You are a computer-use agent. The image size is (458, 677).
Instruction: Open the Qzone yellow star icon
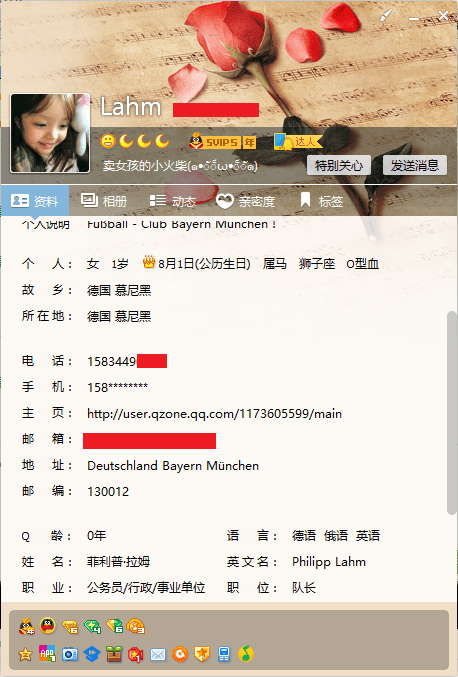[25, 655]
